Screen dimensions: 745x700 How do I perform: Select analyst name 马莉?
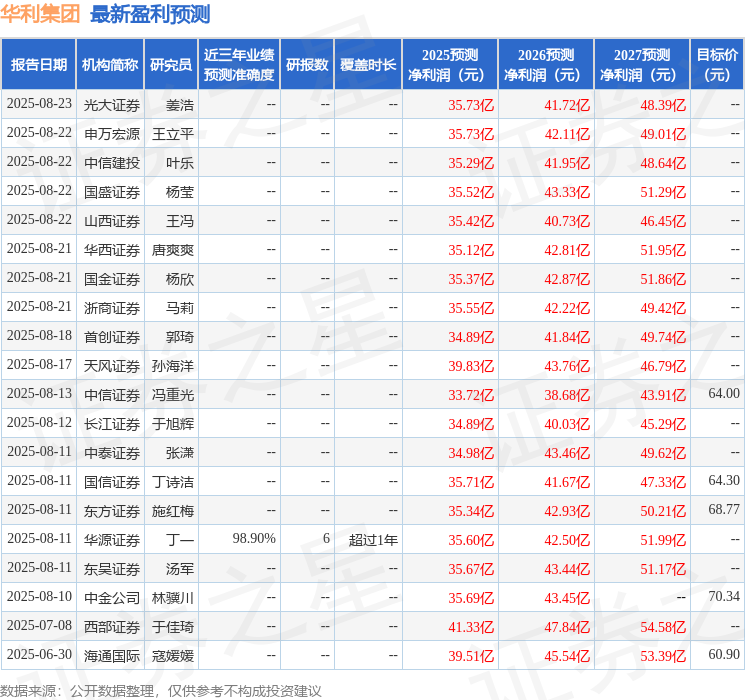click(180, 308)
